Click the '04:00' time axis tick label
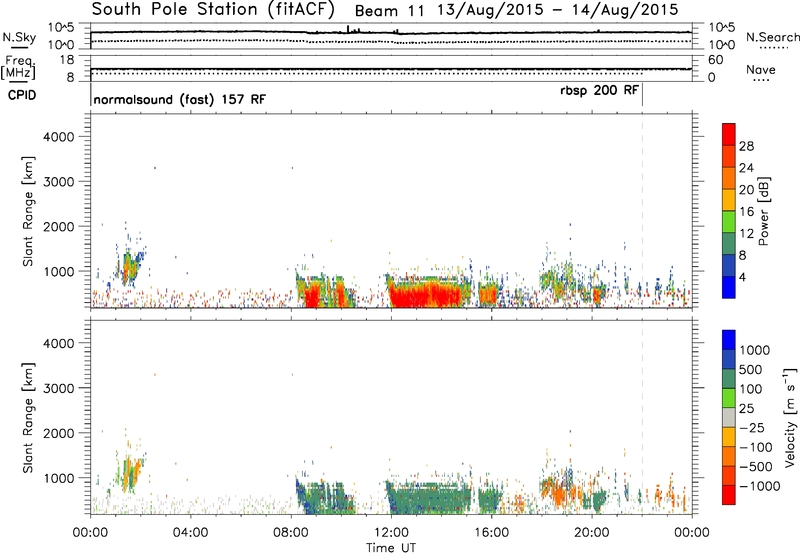 pos(190,533)
